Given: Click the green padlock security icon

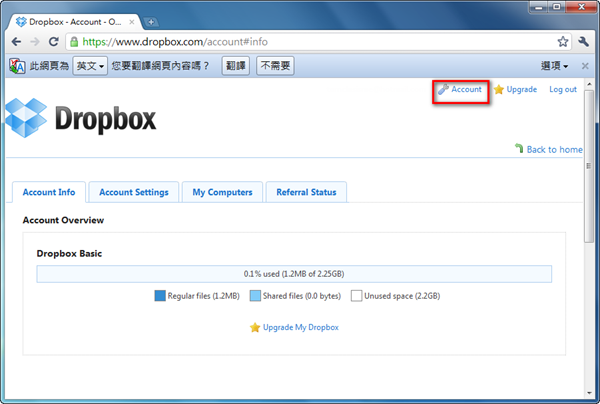Looking at the screenshot, I should pyautogui.click(x=74, y=42).
